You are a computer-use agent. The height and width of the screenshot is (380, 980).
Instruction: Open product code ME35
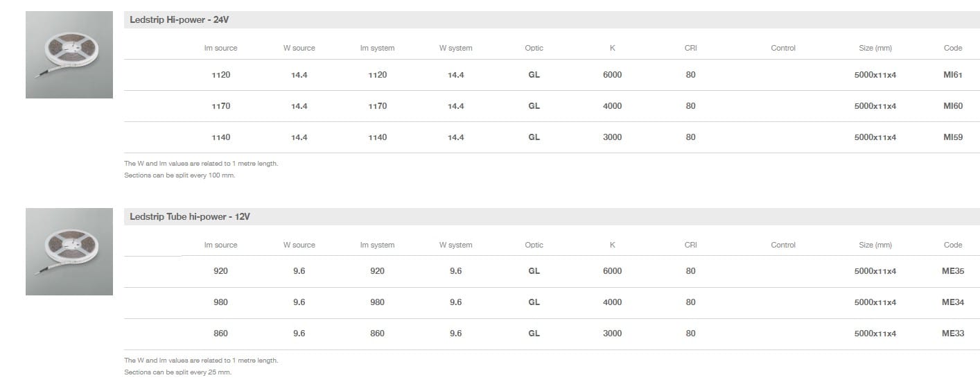click(x=952, y=271)
